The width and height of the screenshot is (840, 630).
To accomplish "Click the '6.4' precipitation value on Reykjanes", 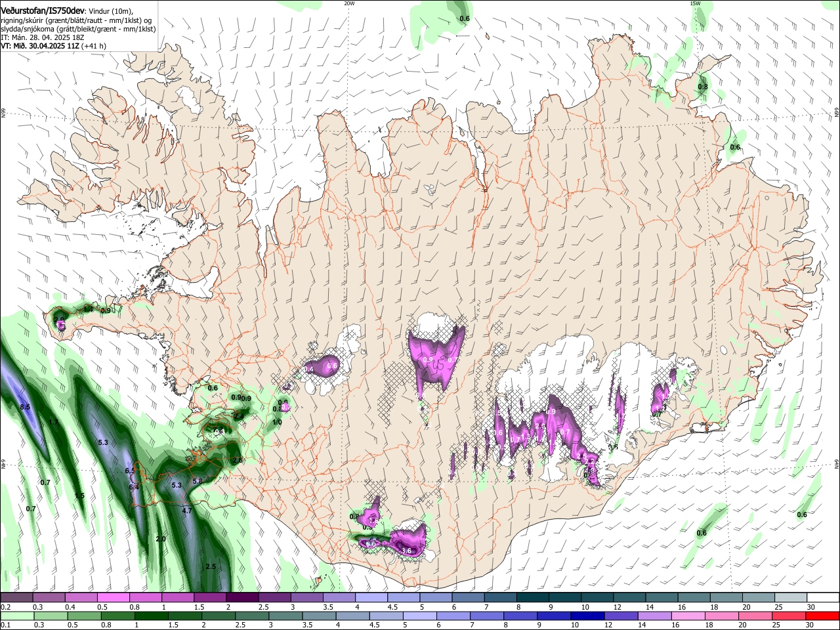I will click(x=134, y=487).
